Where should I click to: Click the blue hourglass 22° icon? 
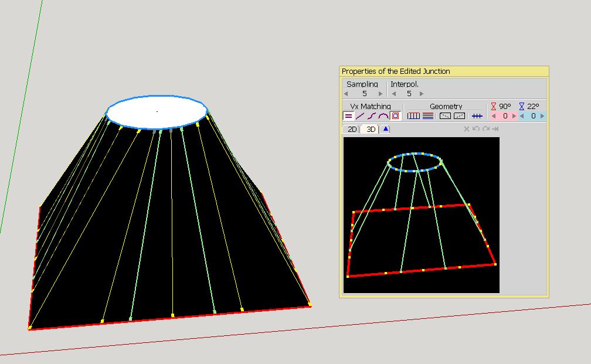(522, 107)
